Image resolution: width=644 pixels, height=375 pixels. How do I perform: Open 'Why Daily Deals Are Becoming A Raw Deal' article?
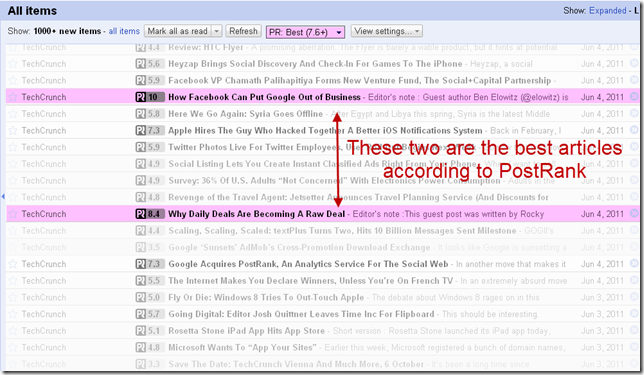(257, 214)
